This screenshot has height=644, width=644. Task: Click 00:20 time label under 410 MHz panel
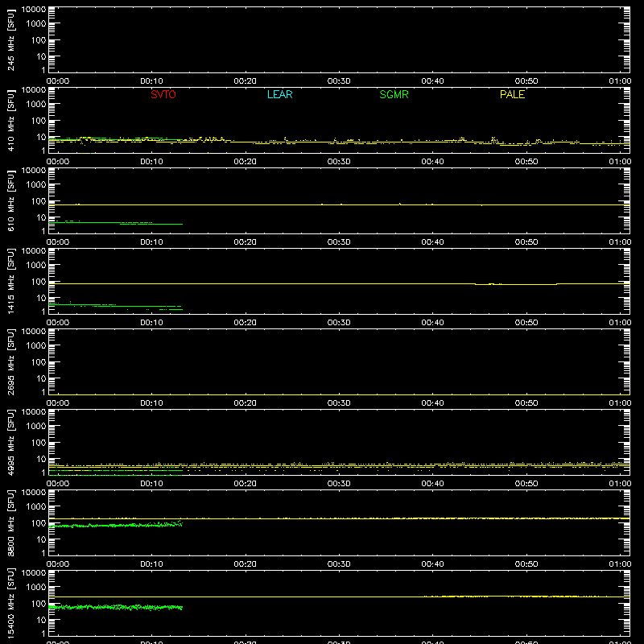tap(246, 162)
